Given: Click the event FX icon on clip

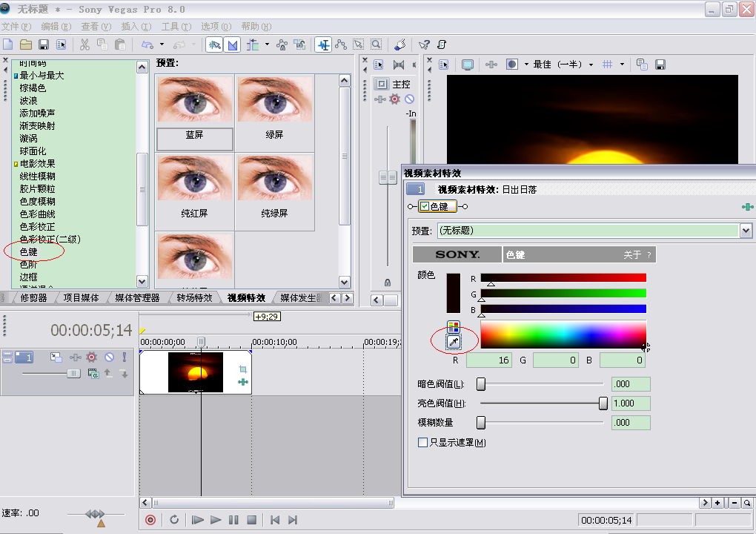Looking at the screenshot, I should (x=243, y=382).
